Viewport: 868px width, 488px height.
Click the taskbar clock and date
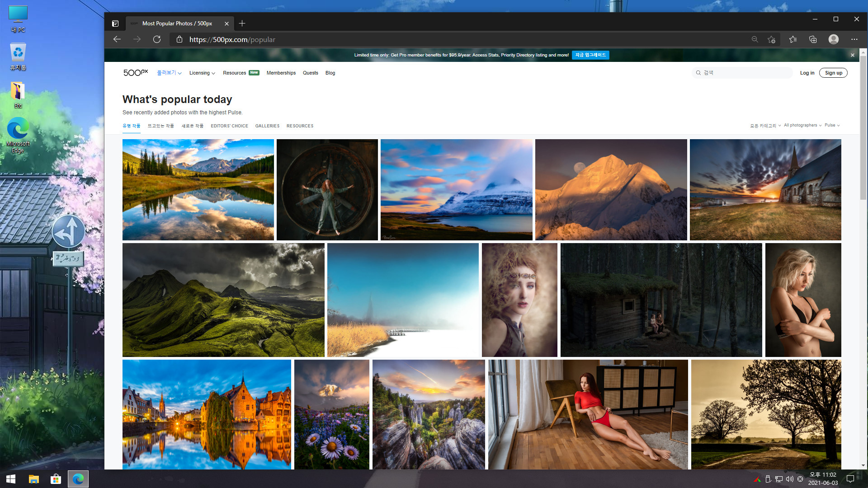823,479
